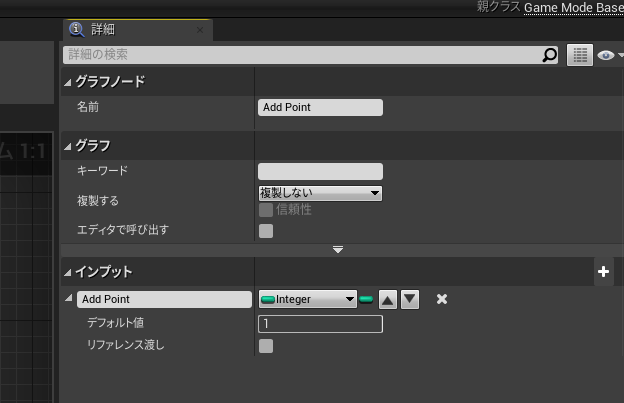Click the green container type pill icon
Image resolution: width=624 pixels, height=403 pixels.
(366, 299)
